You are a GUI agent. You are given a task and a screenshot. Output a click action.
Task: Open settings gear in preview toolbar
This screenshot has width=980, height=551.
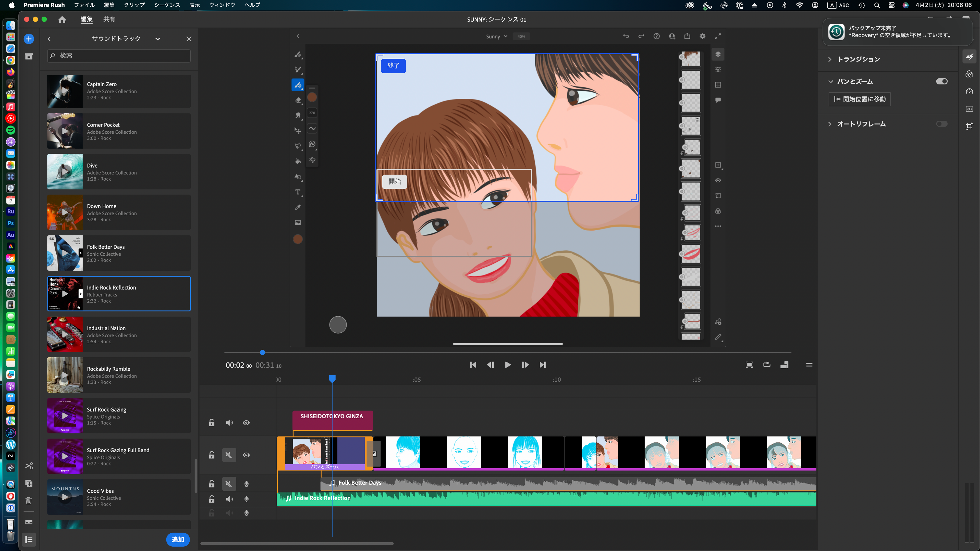click(702, 36)
